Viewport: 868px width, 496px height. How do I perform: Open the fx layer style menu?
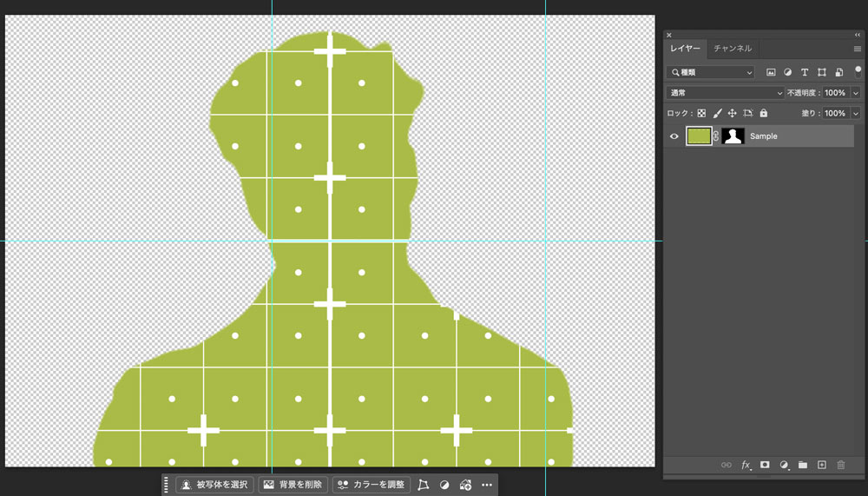tap(746, 465)
